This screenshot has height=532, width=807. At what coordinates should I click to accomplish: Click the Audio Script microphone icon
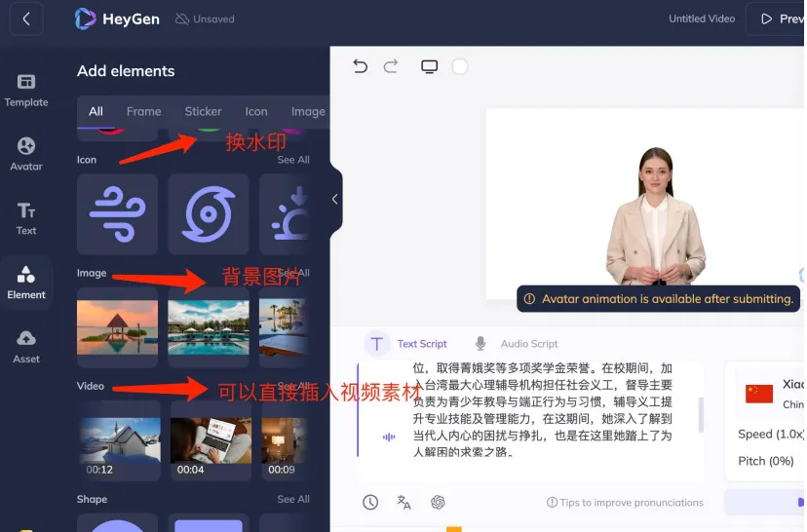480,344
